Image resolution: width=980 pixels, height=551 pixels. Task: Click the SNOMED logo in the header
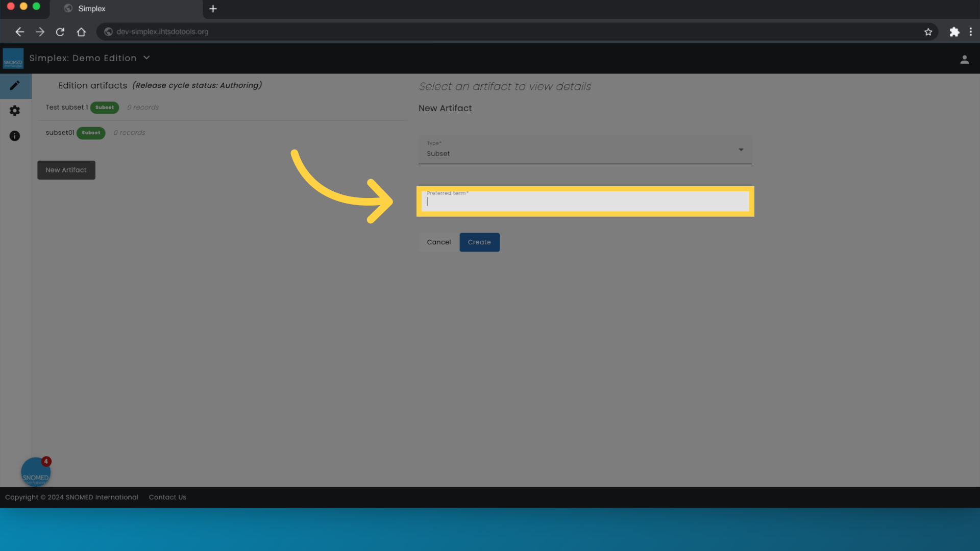[x=13, y=58]
